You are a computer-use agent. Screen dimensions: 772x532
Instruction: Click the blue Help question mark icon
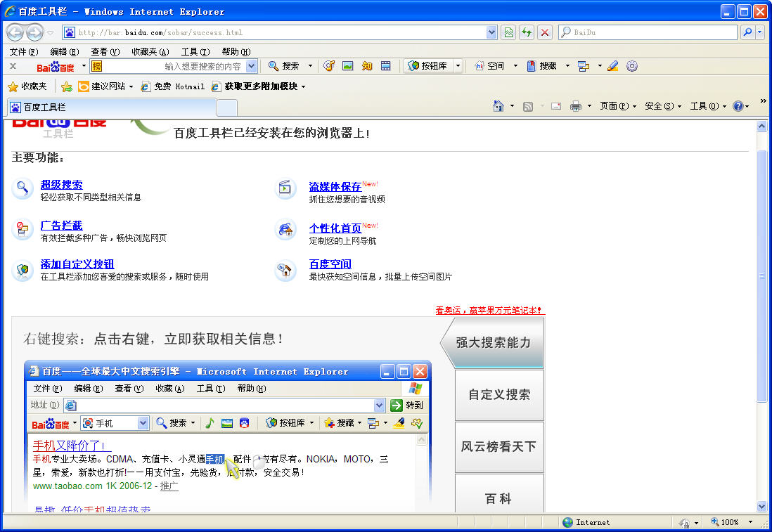[x=738, y=106]
